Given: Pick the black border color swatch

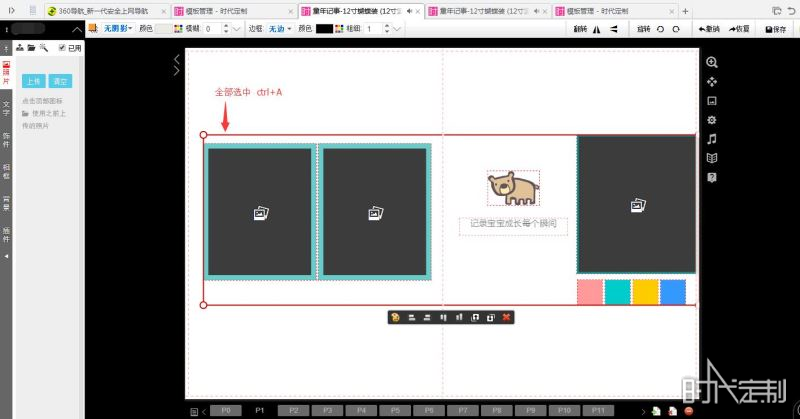Looking at the screenshot, I should point(324,29).
